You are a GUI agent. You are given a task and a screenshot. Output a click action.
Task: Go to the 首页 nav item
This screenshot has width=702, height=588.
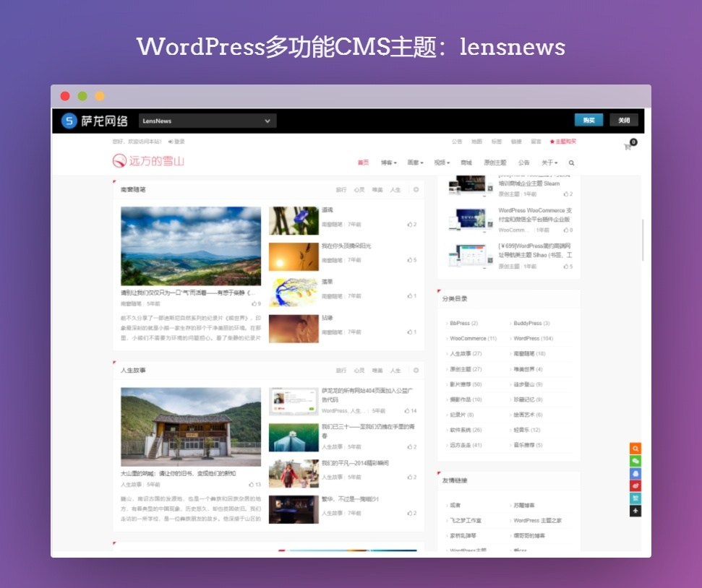coord(363,163)
